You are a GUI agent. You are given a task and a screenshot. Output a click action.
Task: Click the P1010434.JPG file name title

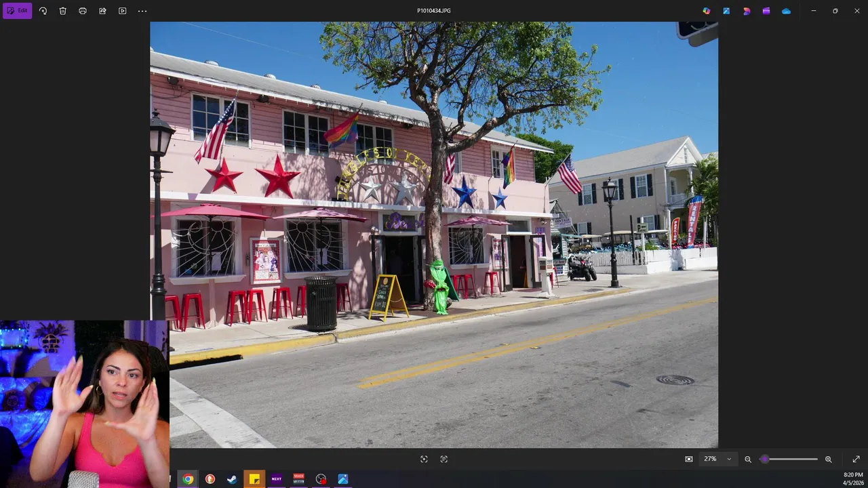coord(434,11)
